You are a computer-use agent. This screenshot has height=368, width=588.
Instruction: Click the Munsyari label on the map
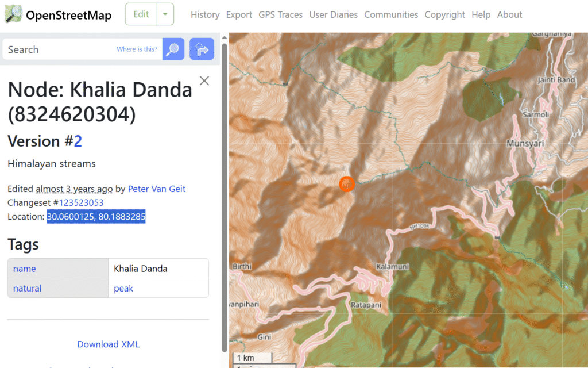tap(525, 143)
